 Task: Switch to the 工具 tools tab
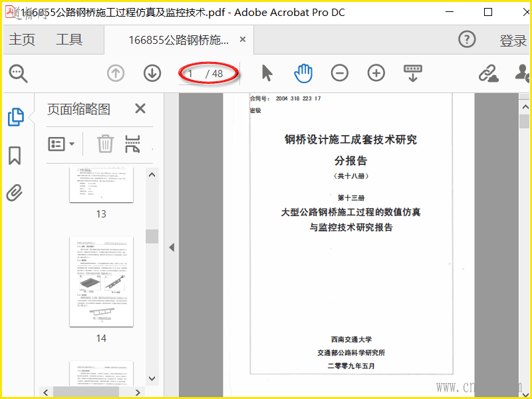69,39
